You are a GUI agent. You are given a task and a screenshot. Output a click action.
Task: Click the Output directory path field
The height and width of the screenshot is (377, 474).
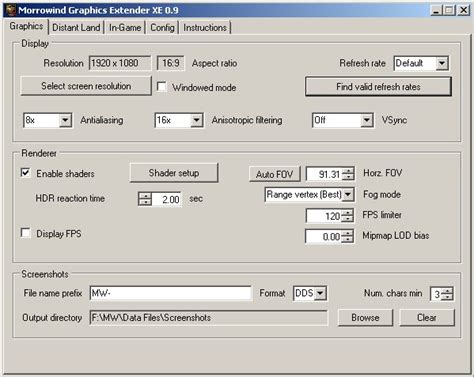pos(208,317)
